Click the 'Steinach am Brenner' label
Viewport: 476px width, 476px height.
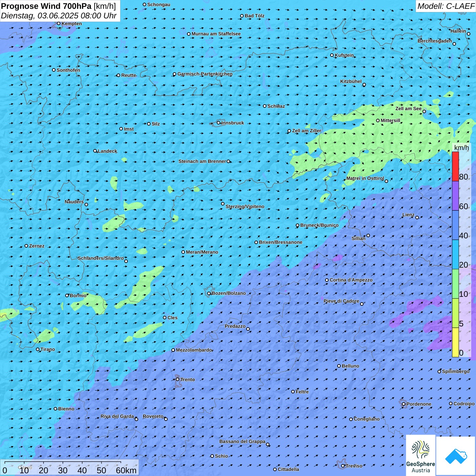(x=202, y=161)
